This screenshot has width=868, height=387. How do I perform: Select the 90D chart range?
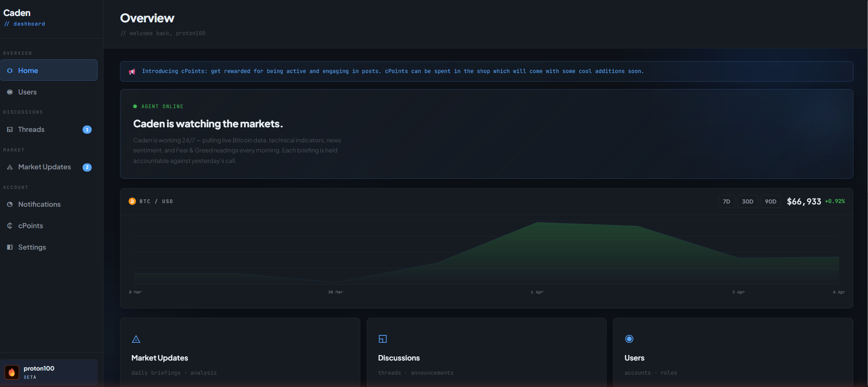click(x=770, y=201)
